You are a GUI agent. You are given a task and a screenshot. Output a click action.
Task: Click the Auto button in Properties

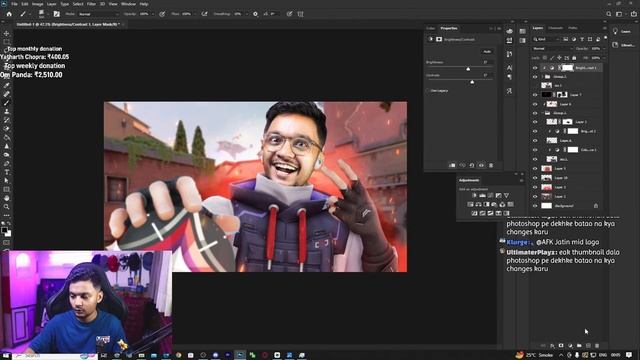point(487,51)
